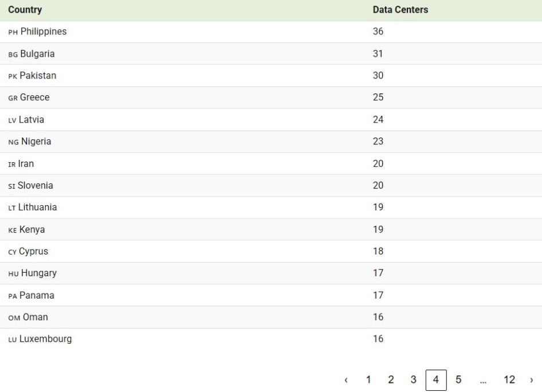Click the Greece country name
The height and width of the screenshot is (392, 542).
pos(34,97)
